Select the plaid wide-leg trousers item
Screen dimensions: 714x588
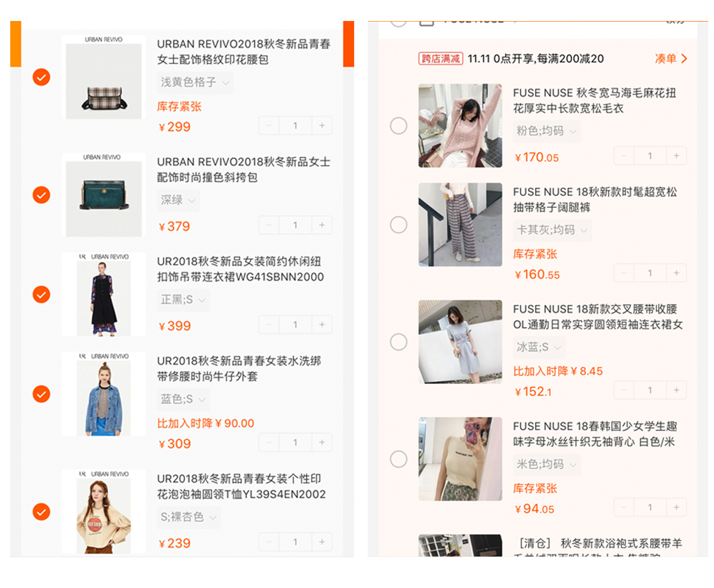pyautogui.click(x=398, y=225)
